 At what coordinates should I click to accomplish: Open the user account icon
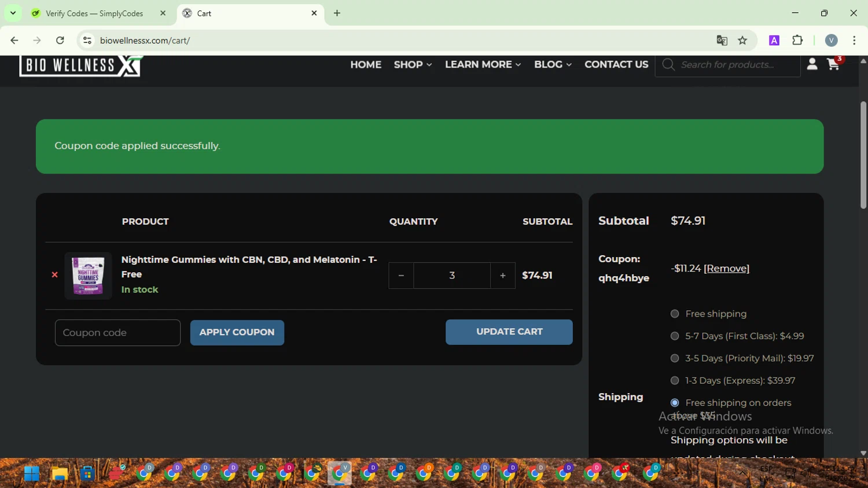click(812, 64)
